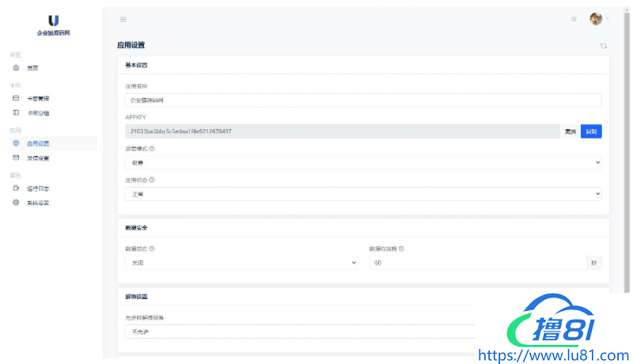
Task: Click the 应用名称 input field
Action: pyautogui.click(x=363, y=100)
